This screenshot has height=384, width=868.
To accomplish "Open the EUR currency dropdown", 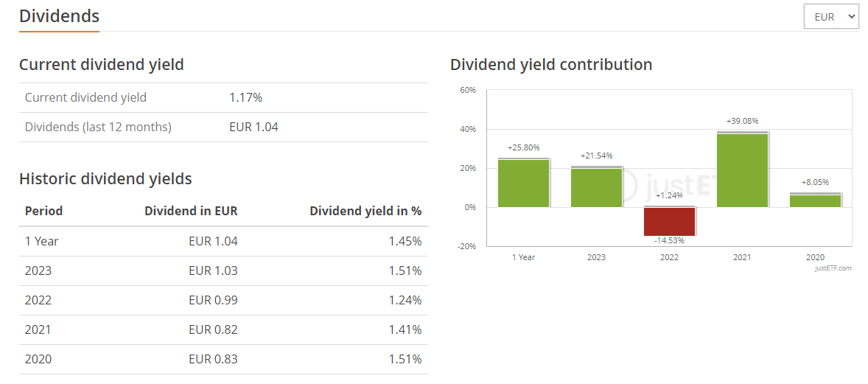I will pos(831,17).
